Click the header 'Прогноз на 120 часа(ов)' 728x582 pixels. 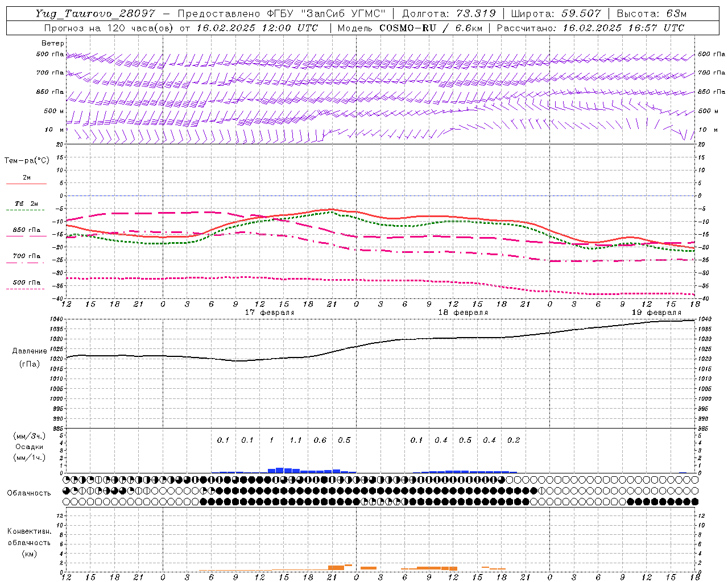click(110, 28)
